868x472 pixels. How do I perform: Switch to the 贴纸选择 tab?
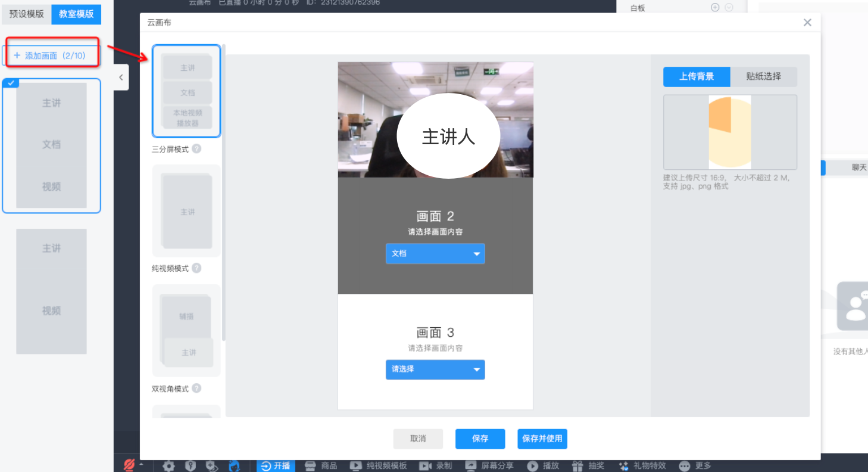point(763,76)
